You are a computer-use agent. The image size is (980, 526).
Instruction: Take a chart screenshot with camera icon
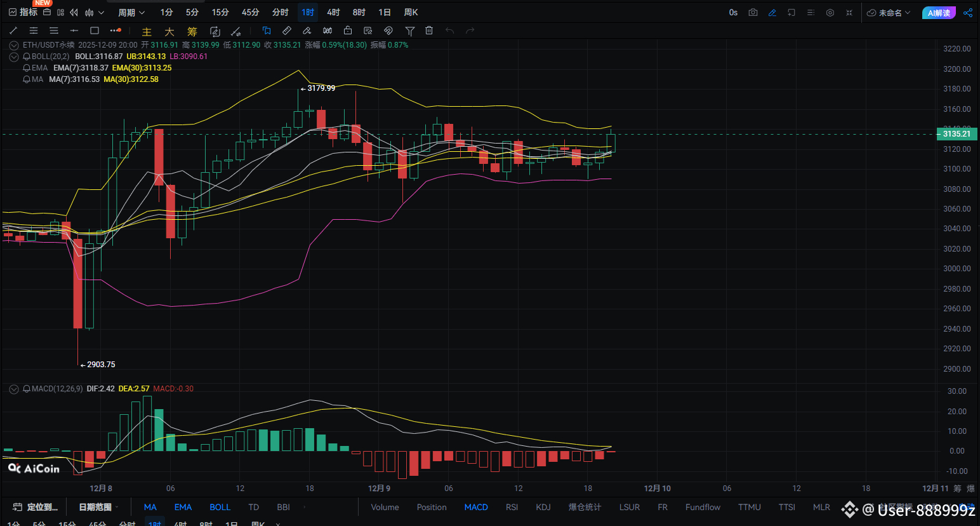[x=753, y=13]
